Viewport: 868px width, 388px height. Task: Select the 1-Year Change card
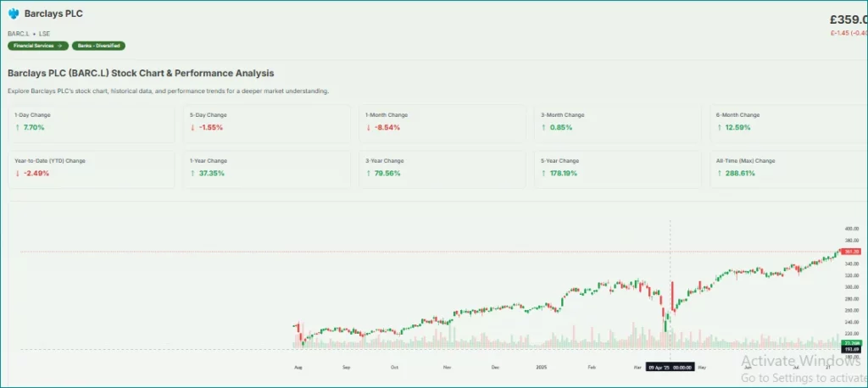(x=267, y=169)
